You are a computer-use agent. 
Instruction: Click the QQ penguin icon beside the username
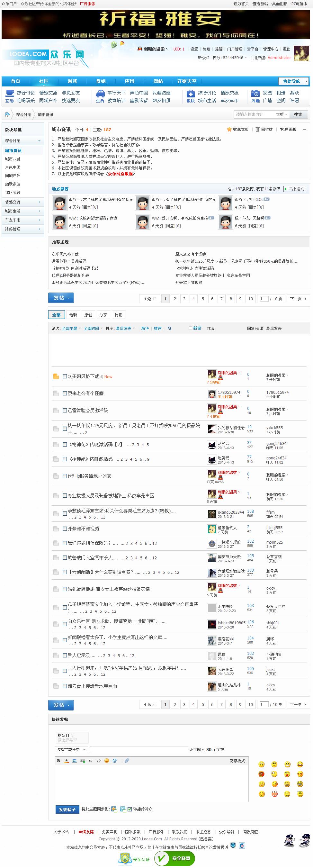point(140,49)
